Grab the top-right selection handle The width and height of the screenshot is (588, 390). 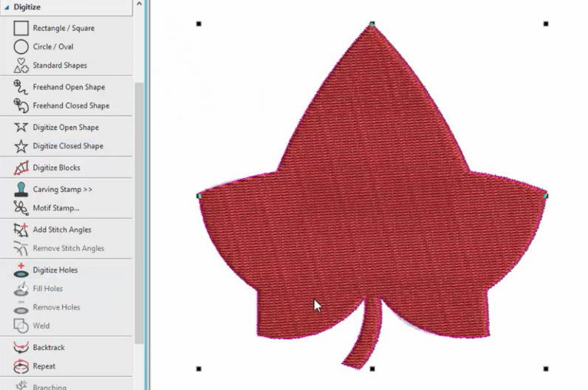[x=546, y=24]
